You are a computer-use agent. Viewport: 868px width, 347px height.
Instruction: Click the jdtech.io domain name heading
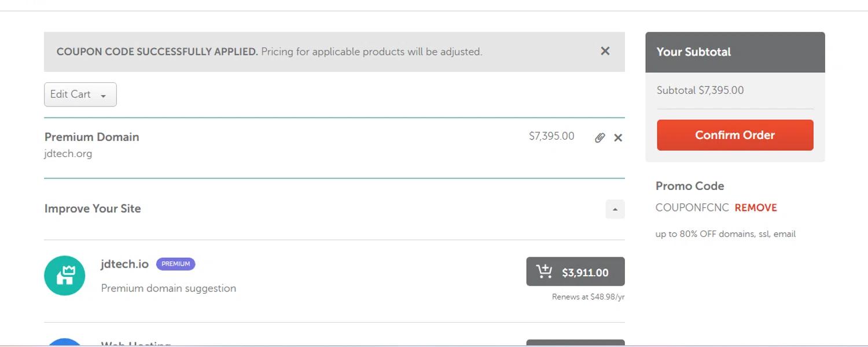pos(124,264)
